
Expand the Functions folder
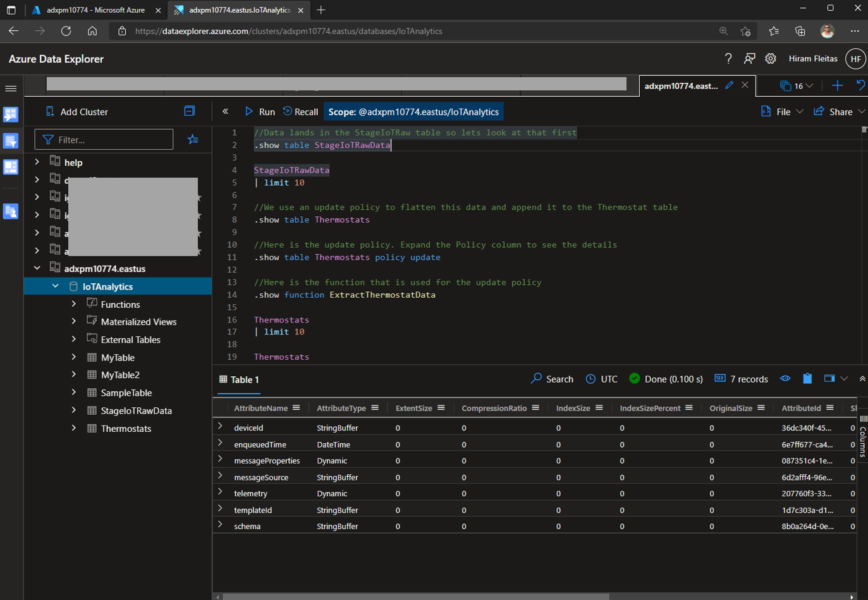[74, 304]
